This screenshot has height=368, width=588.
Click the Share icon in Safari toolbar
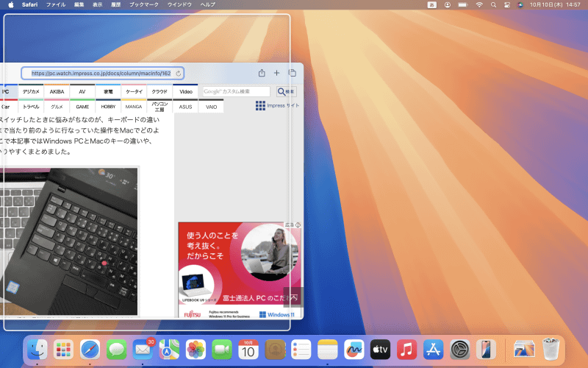[x=262, y=73]
